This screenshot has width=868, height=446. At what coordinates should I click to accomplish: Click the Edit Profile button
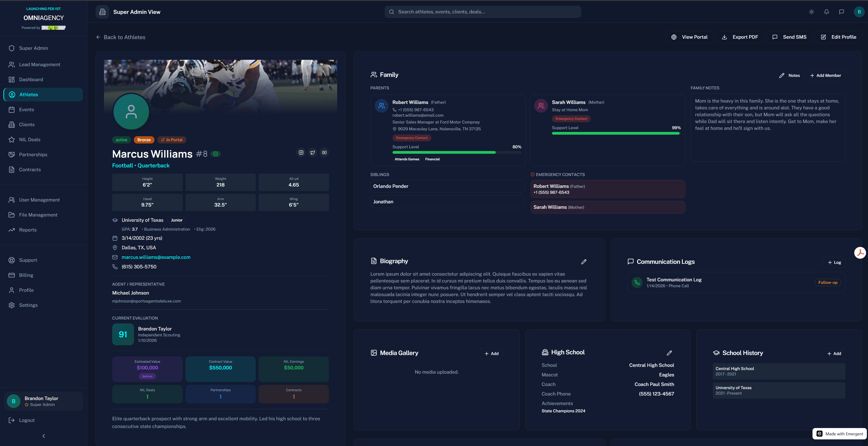click(838, 37)
